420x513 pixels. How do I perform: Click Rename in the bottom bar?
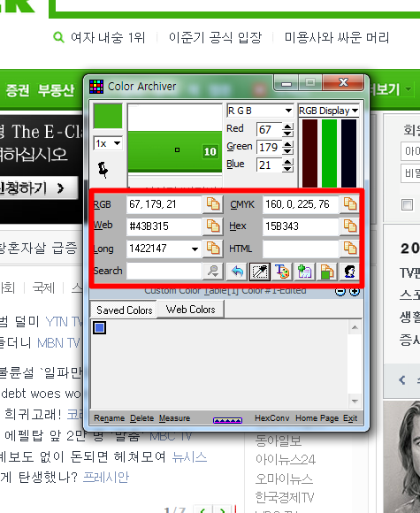coord(110,418)
